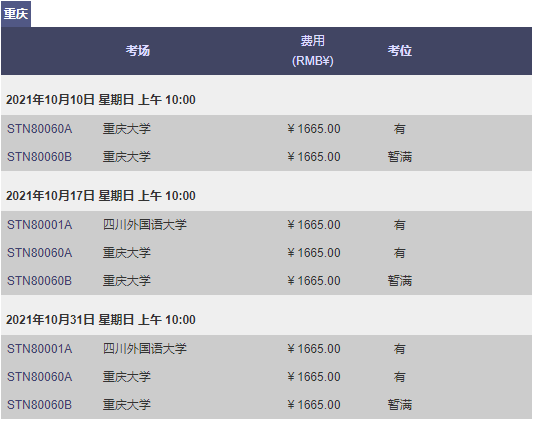
Task: Click the 考场 column header
Action: coord(138,50)
